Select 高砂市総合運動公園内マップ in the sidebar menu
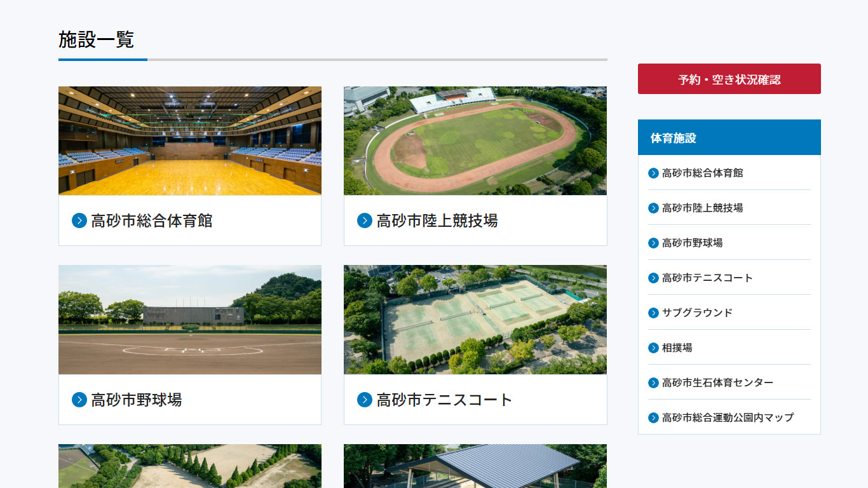The image size is (868, 488). tap(728, 417)
